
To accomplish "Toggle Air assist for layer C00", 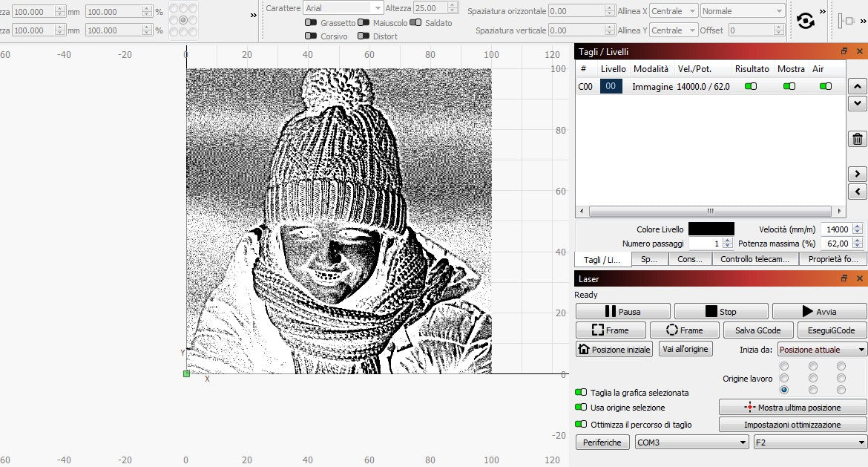I will [x=825, y=87].
